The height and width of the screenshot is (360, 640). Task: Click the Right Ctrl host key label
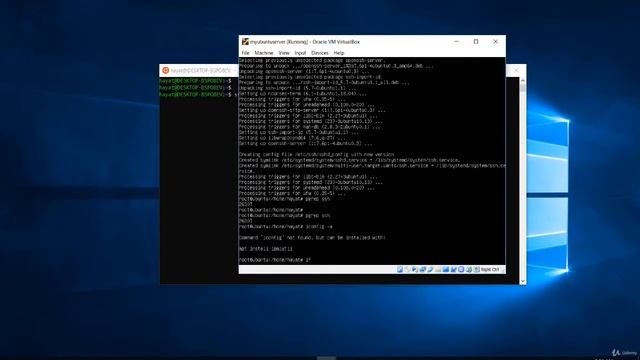(x=490, y=269)
